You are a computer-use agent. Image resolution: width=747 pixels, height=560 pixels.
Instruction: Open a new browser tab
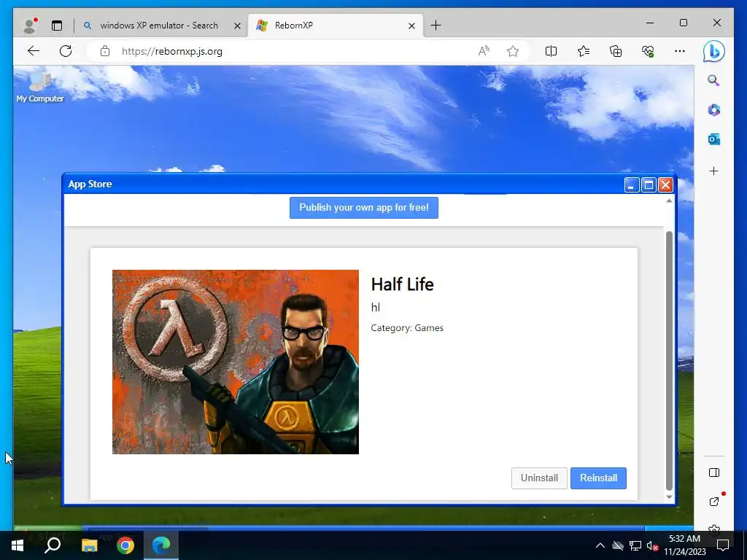point(436,26)
